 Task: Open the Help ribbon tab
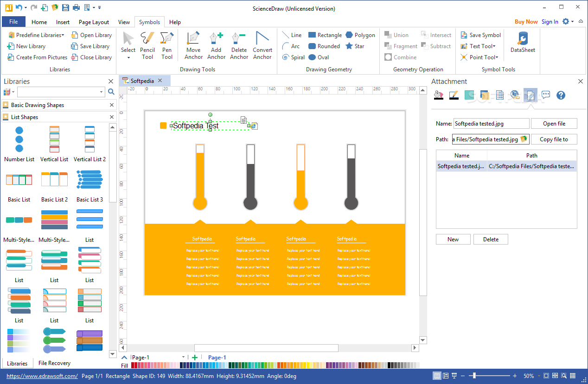click(175, 22)
